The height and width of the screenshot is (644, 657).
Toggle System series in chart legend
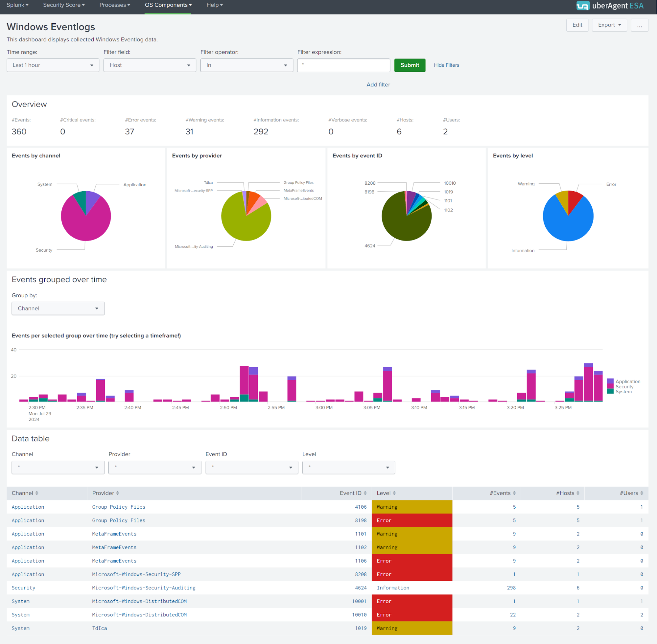pyautogui.click(x=623, y=391)
